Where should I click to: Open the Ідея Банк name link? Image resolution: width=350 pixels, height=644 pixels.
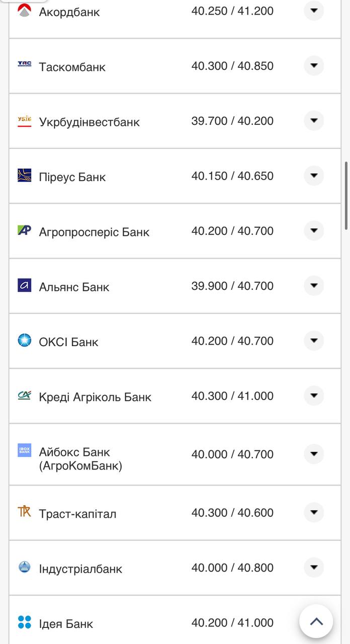tap(66, 624)
